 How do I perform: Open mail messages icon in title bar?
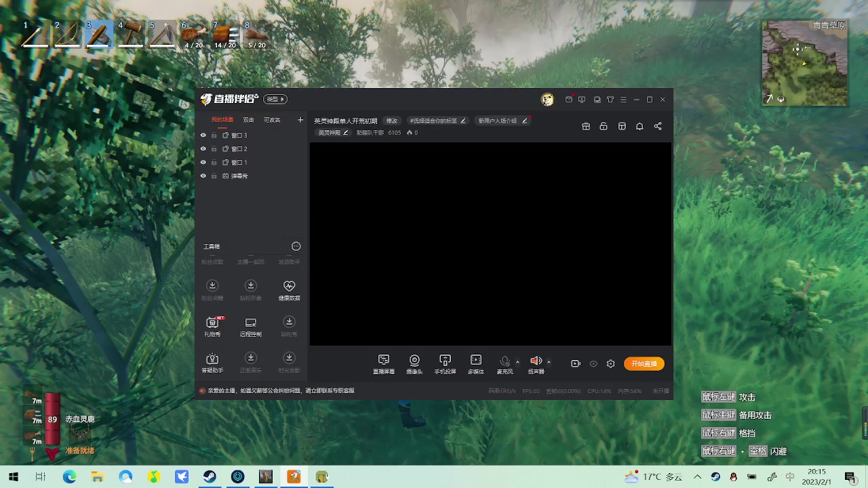click(x=569, y=100)
